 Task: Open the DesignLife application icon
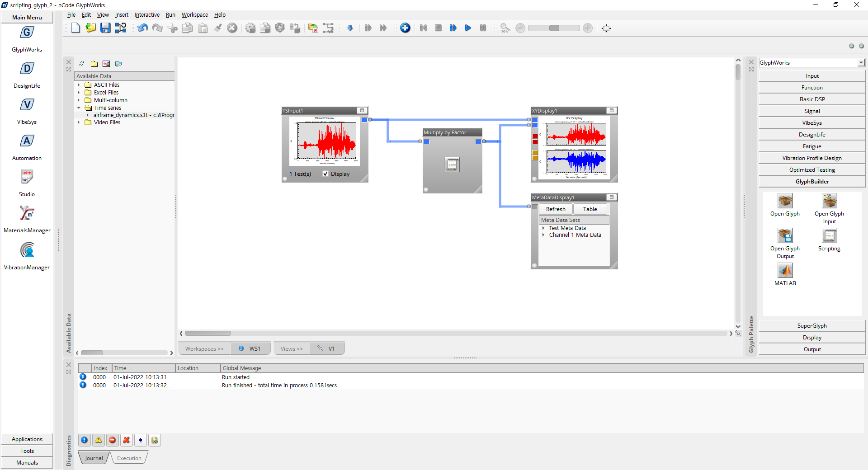pyautogui.click(x=27, y=69)
